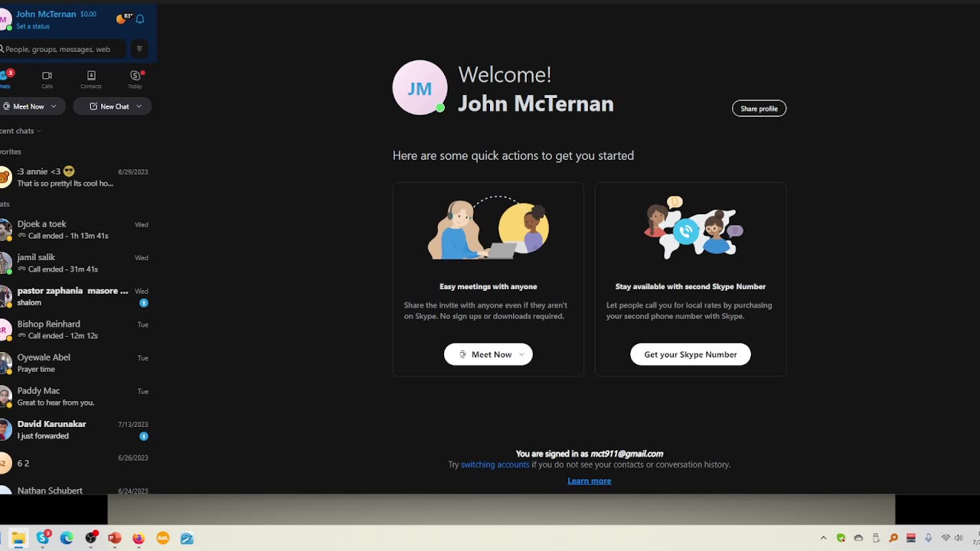The width and height of the screenshot is (980, 551).
Task: Open the Djoek a toek conversation
Action: pyautogui.click(x=77, y=230)
